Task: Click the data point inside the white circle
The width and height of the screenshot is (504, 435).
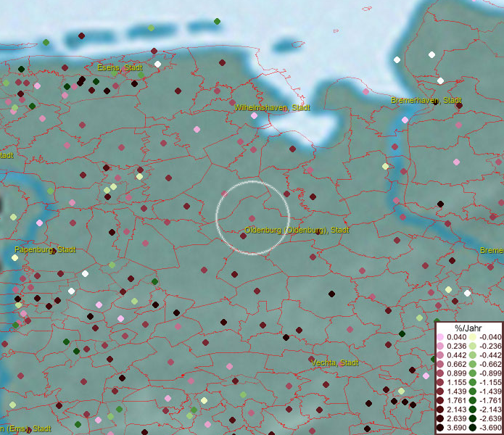Action: [x=252, y=218]
